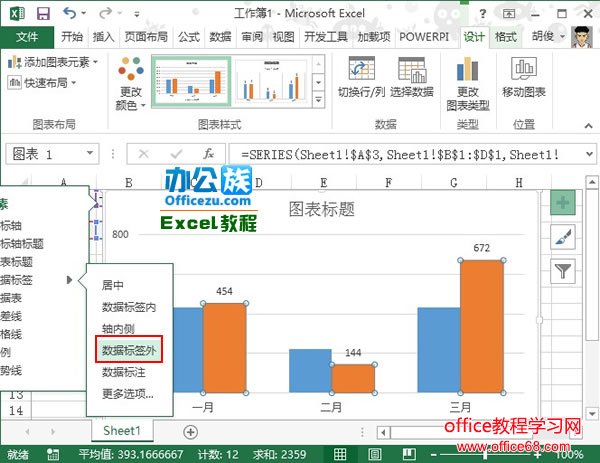Open the chart styles brush button

[x=562, y=237]
